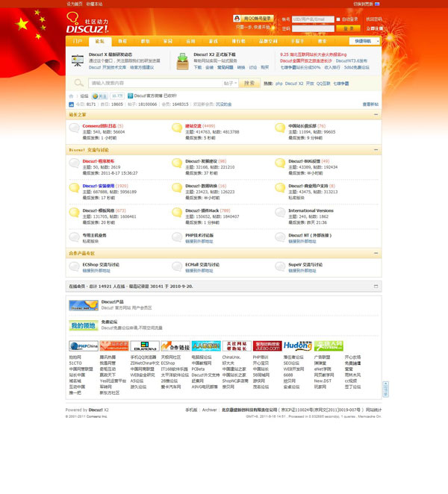Click the home icon in the breadcrumb

tap(71, 96)
